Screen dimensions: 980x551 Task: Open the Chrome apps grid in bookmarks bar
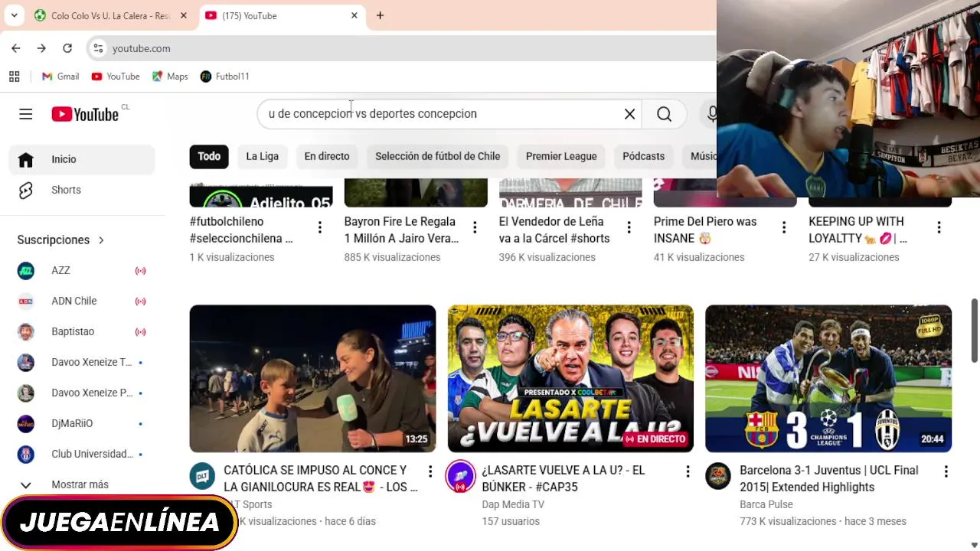14,77
